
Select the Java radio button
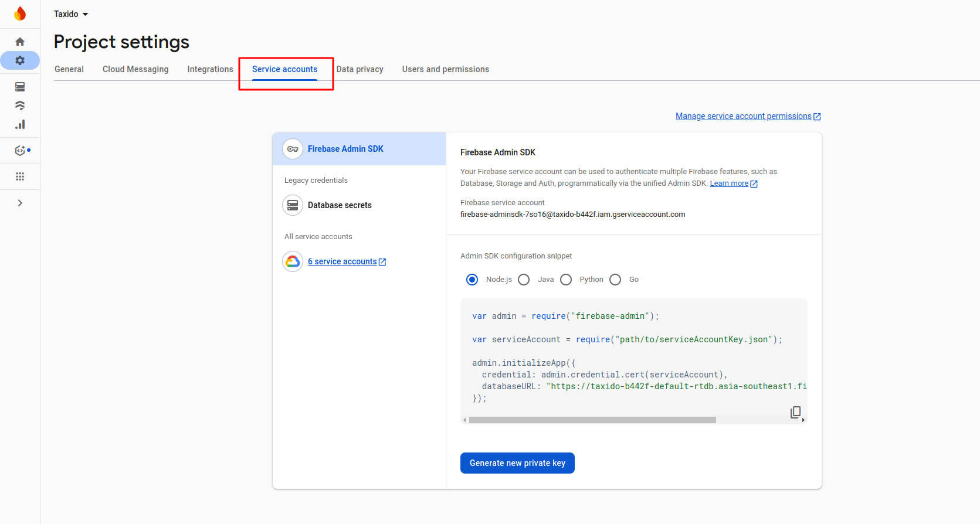click(524, 280)
